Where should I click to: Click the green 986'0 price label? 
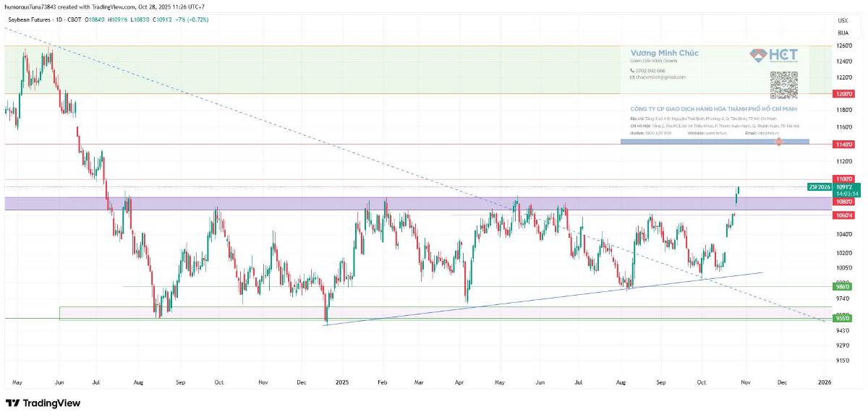[843, 286]
